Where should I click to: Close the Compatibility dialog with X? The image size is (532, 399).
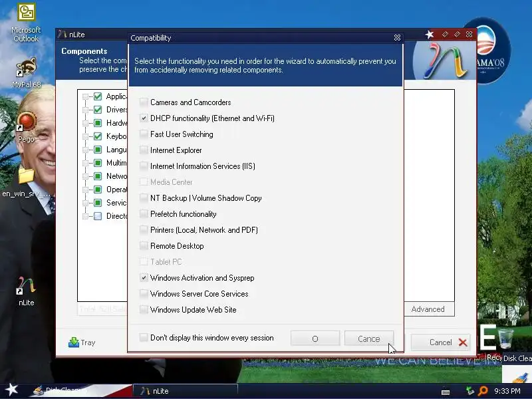(397, 38)
